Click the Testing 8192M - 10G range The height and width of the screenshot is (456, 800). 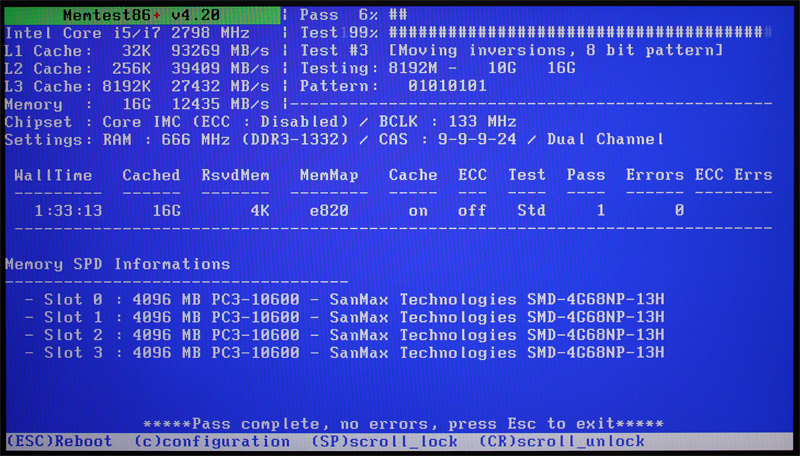pyautogui.click(x=438, y=68)
